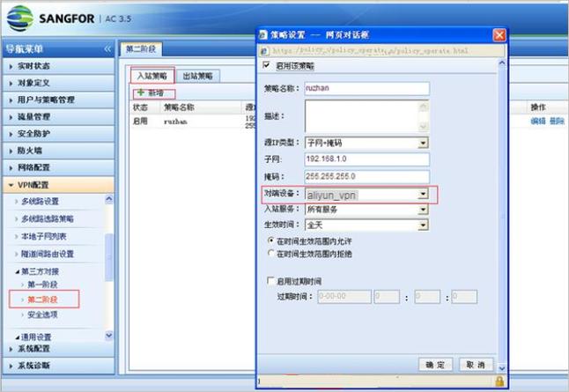
Task: Click the lock icon in dialog status bar
Action: pyautogui.click(x=499, y=381)
